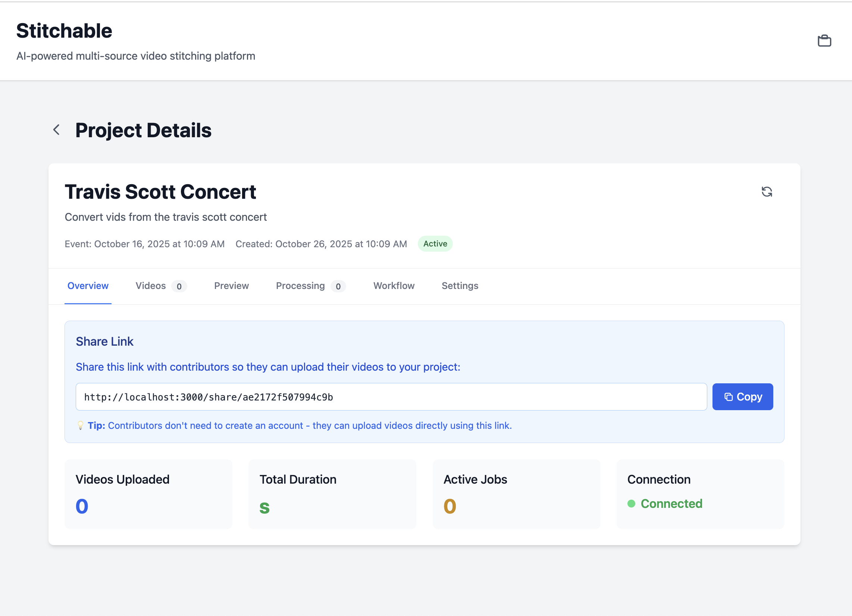
Task: Select the Workflow tab
Action: click(394, 286)
